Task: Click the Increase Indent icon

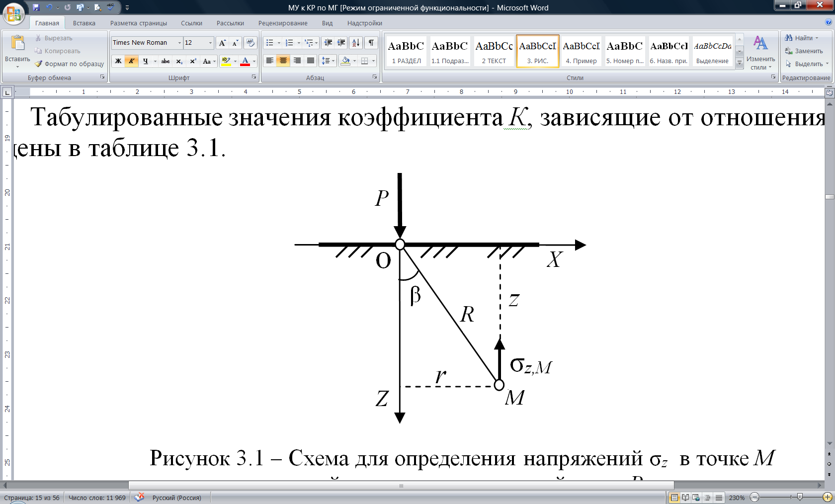Action: click(341, 43)
